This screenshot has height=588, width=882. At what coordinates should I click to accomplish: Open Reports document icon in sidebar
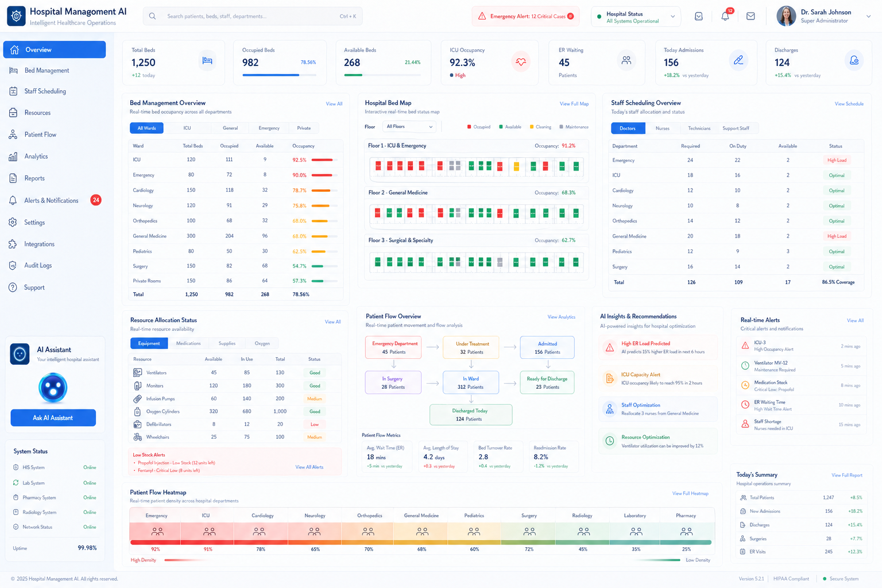click(x=13, y=178)
